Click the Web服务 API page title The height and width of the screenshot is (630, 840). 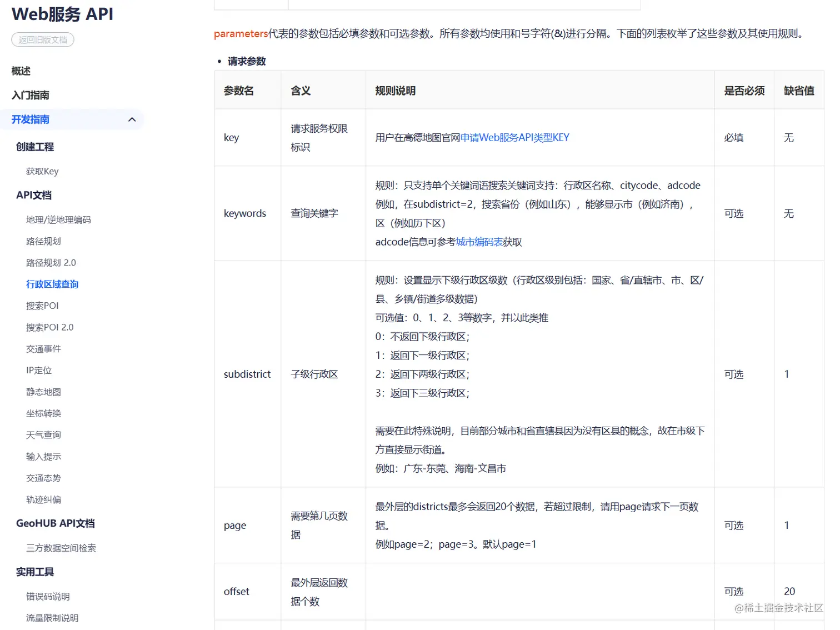pos(62,14)
